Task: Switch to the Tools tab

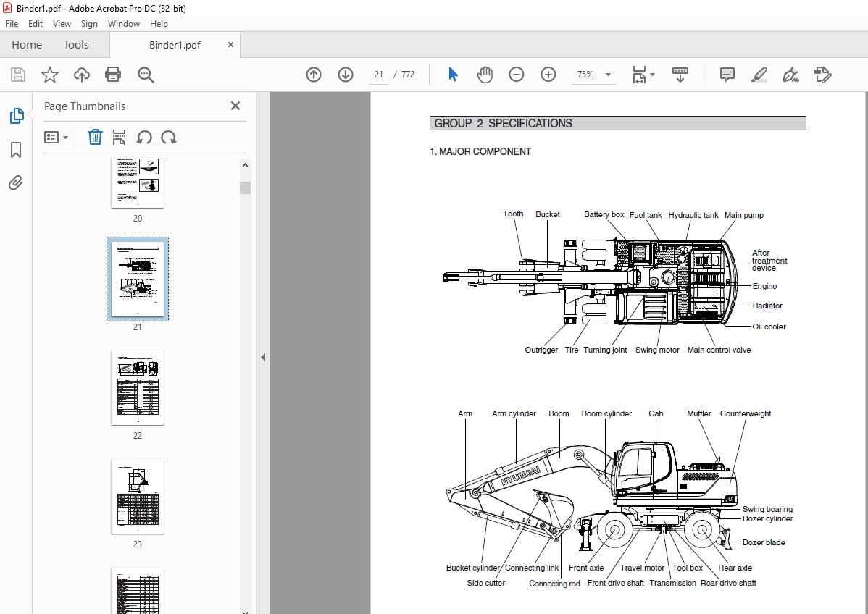Action: [x=76, y=45]
